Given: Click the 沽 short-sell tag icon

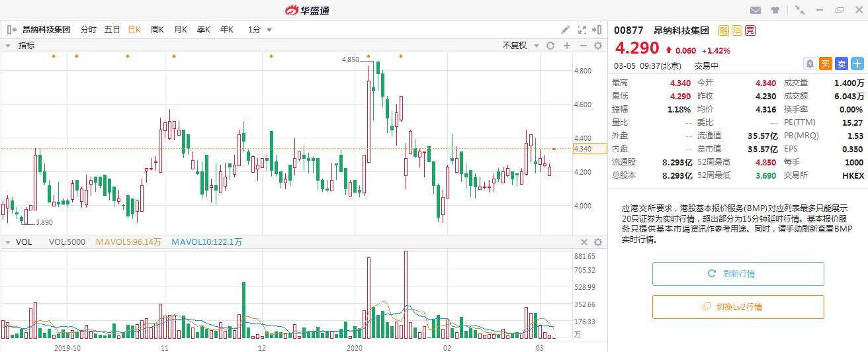Looking at the screenshot, I should pos(736,30).
